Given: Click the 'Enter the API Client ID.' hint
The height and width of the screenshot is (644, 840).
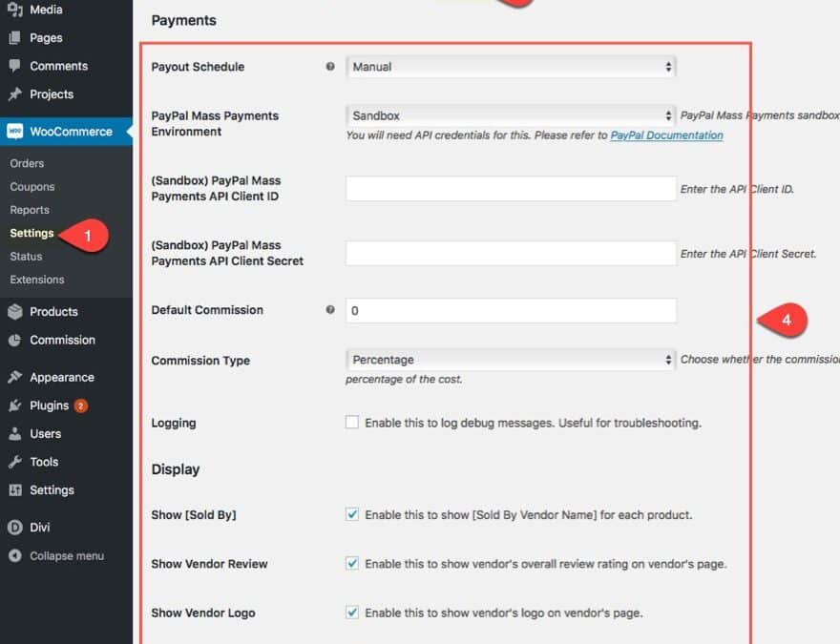Looking at the screenshot, I should 737,189.
